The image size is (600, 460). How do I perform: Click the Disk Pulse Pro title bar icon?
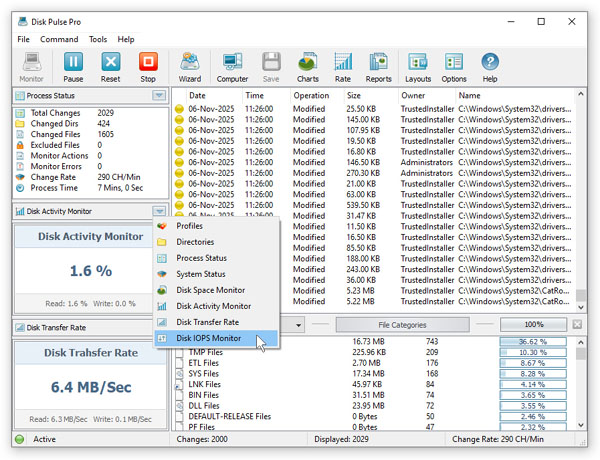(23, 21)
